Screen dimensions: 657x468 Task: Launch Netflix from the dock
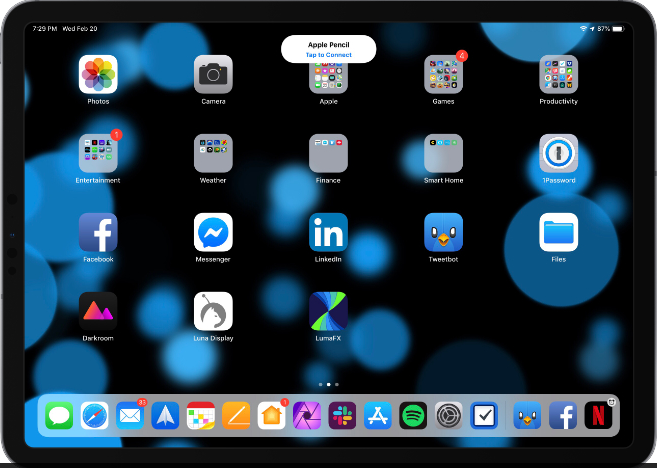coord(598,416)
